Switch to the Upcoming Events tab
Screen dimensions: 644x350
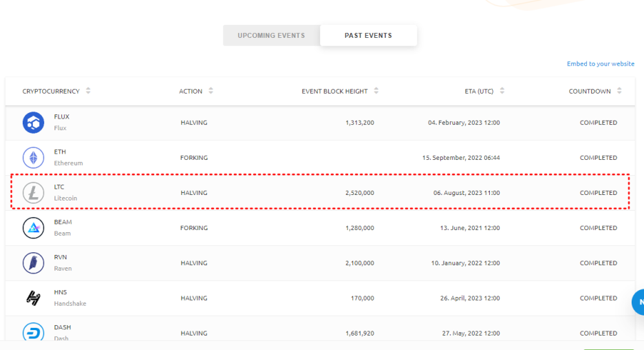tap(272, 35)
